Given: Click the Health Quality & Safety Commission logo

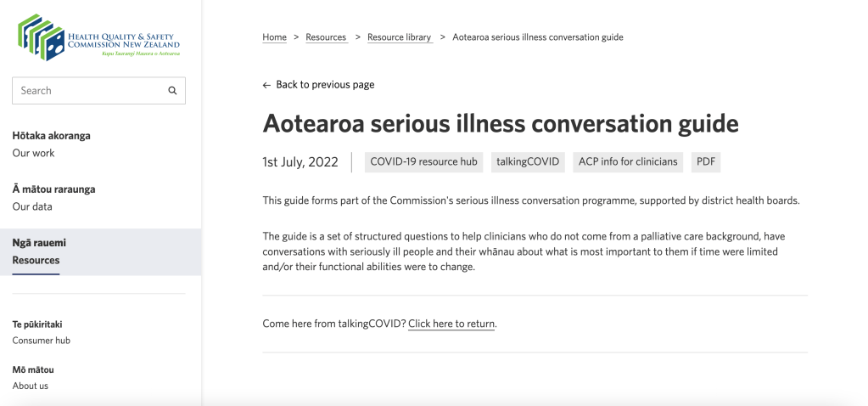Looking at the screenshot, I should tap(98, 39).
